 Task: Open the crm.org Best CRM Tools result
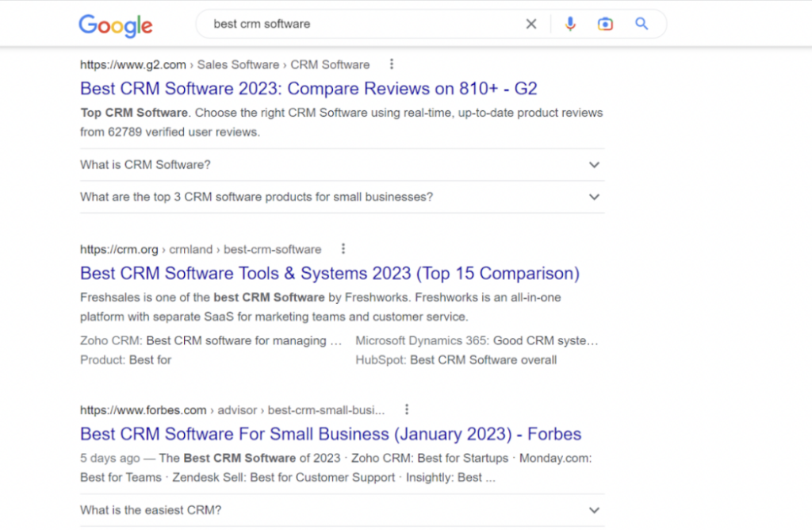327,273
